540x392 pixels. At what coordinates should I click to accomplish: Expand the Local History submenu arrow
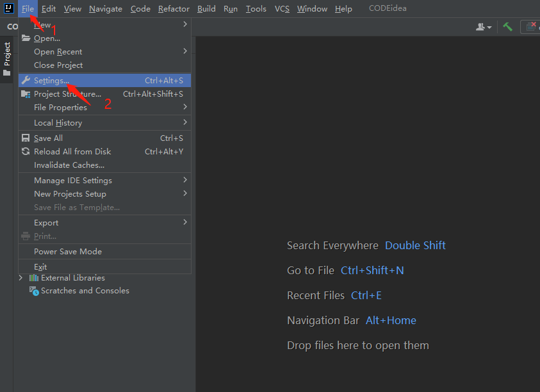point(185,122)
